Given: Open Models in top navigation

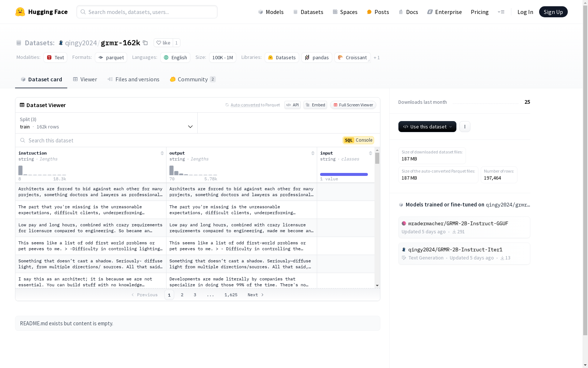Looking at the screenshot, I should (271, 12).
